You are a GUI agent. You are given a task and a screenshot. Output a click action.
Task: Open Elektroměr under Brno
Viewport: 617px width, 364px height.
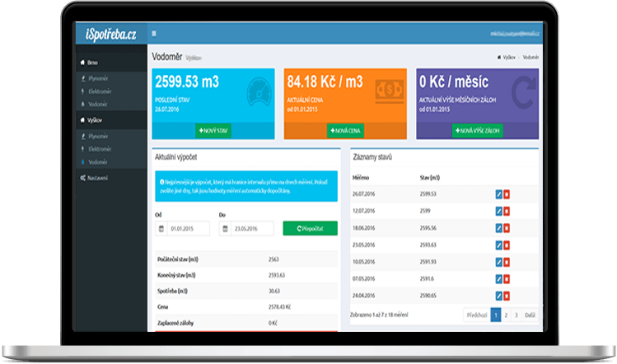pyautogui.click(x=100, y=92)
